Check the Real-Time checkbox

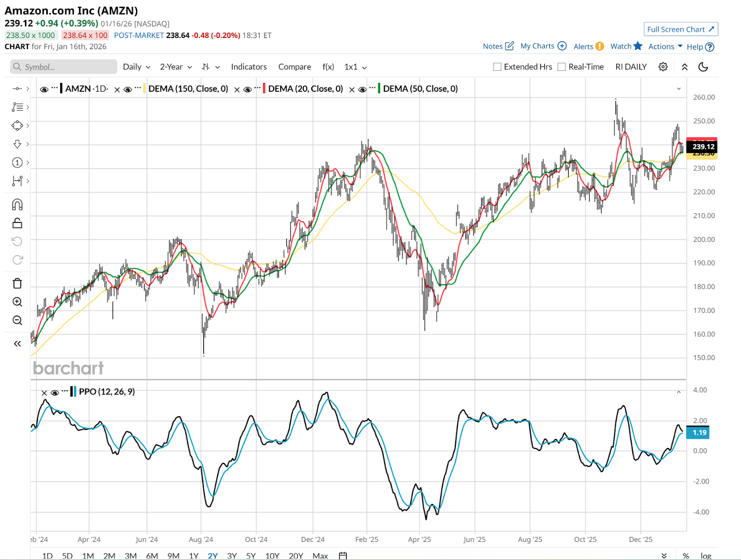[562, 67]
